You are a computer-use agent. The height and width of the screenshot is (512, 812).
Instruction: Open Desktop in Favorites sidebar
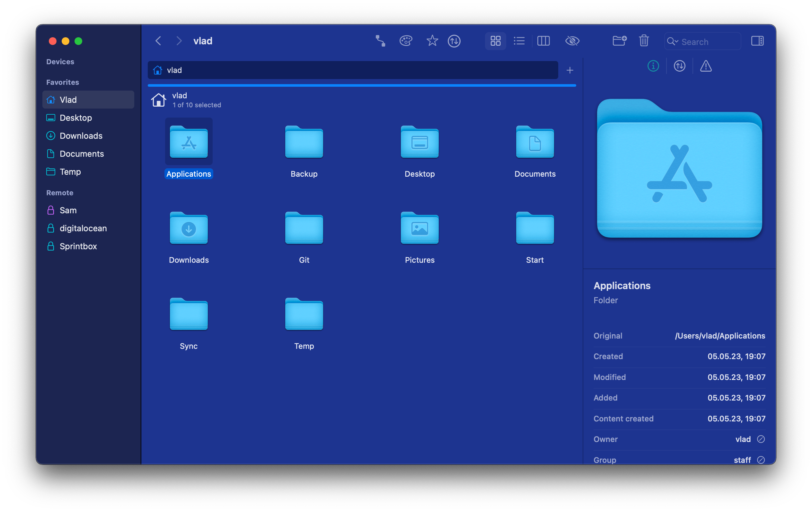(88, 118)
